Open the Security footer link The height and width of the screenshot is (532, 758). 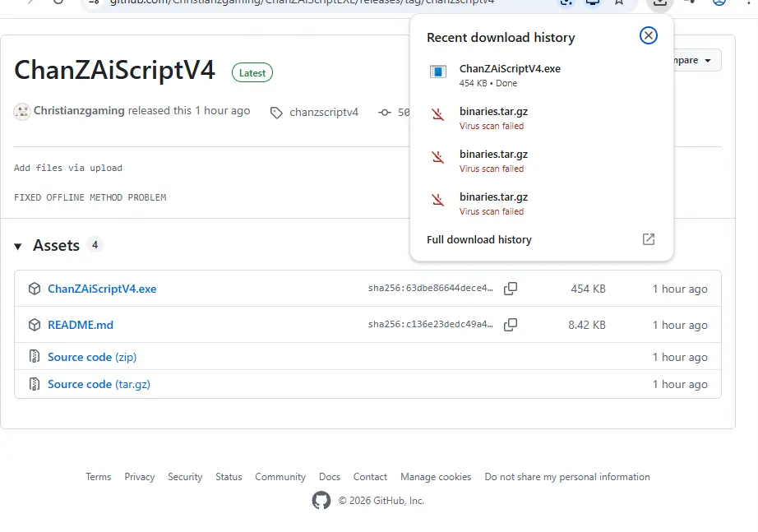[x=185, y=477]
